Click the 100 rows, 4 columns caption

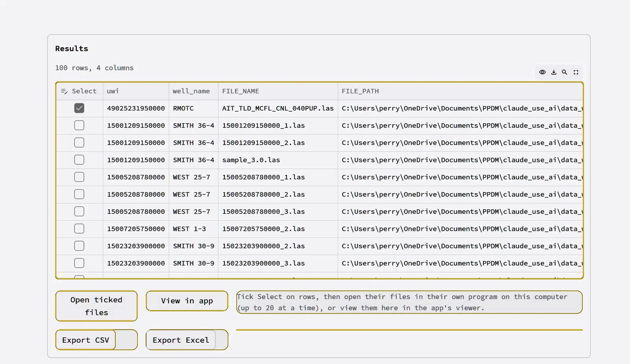(94, 68)
